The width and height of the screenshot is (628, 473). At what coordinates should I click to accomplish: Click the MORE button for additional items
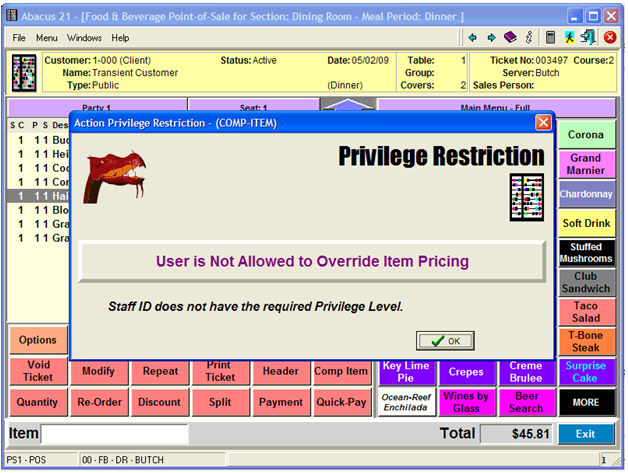click(585, 402)
